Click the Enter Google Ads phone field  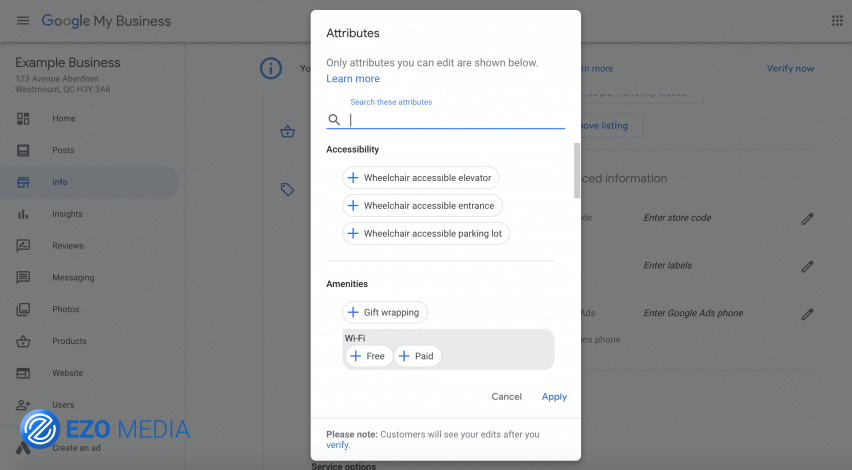[693, 314]
